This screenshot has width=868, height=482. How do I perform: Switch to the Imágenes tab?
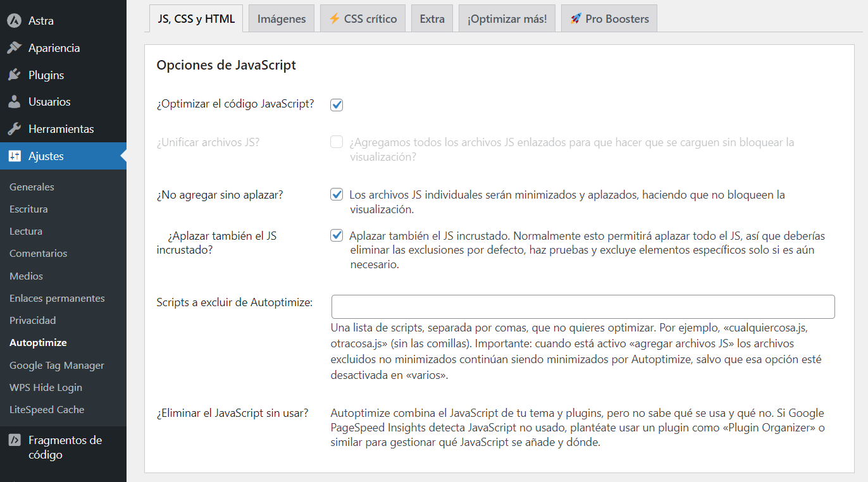[281, 18]
